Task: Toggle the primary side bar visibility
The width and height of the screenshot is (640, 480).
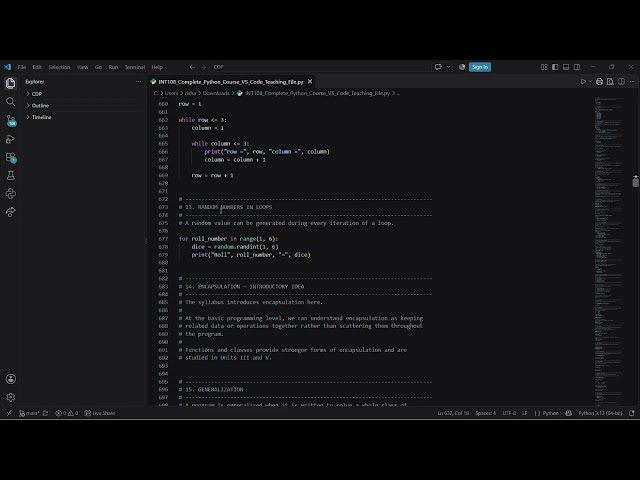Action: pos(555,67)
